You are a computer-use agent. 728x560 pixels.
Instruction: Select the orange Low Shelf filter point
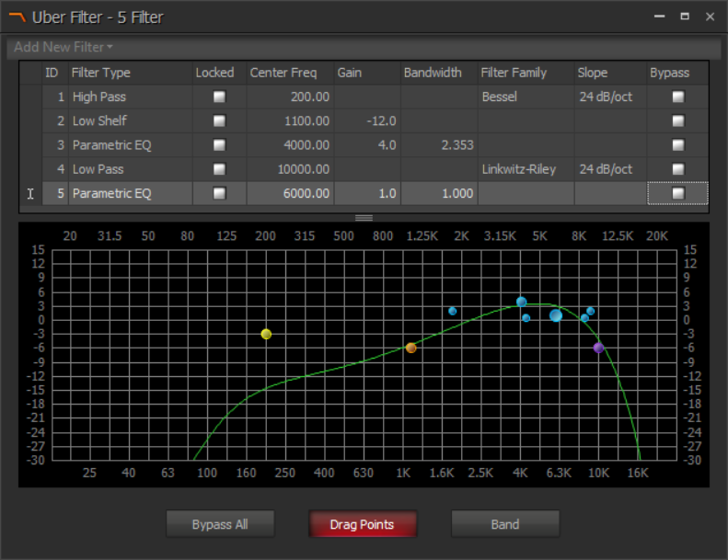pyautogui.click(x=410, y=348)
